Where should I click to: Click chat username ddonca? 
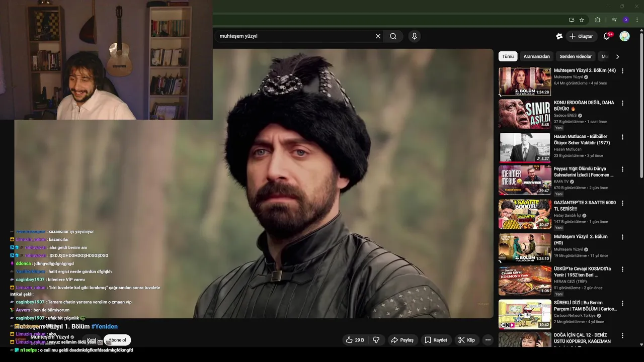(x=23, y=263)
